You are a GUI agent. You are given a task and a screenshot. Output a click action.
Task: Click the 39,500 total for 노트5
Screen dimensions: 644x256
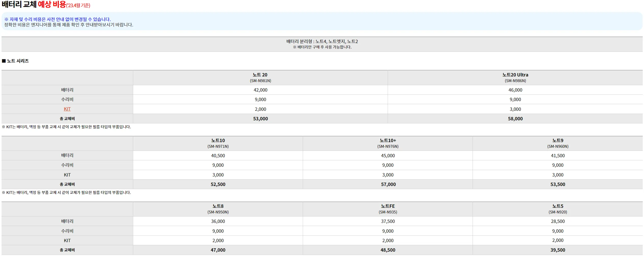(x=558, y=250)
